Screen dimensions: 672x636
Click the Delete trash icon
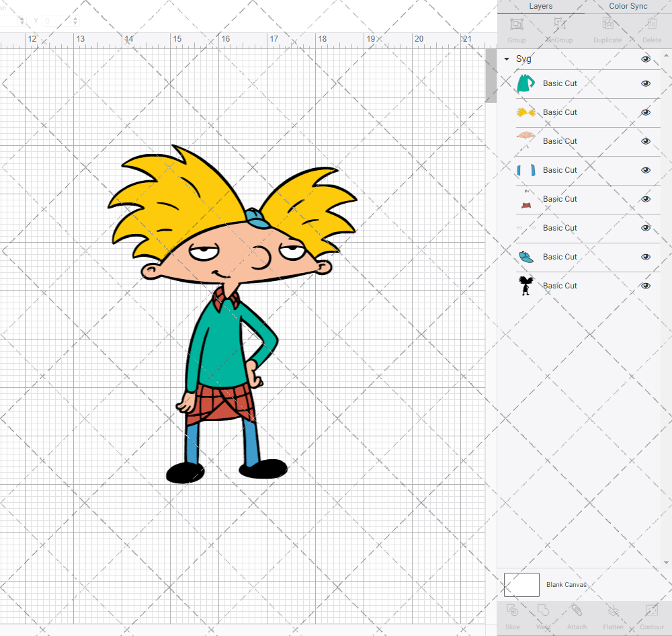(652, 24)
